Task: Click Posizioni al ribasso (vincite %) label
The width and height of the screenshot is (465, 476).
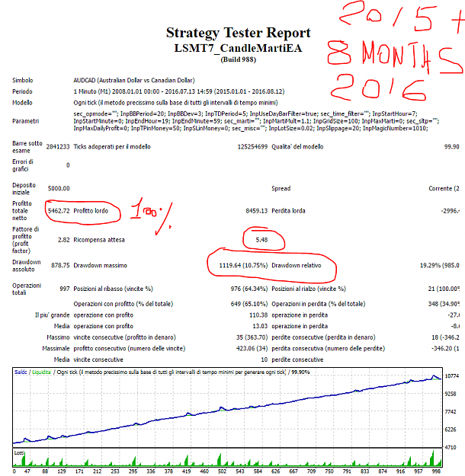Action: pos(113,289)
